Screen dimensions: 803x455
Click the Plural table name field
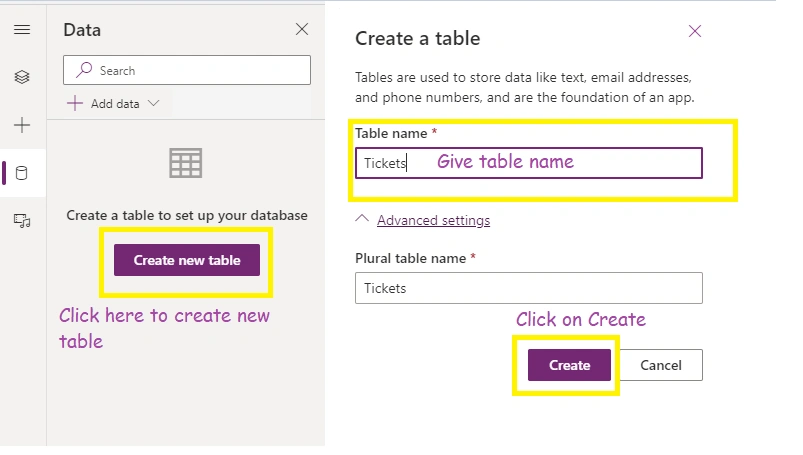tap(529, 288)
